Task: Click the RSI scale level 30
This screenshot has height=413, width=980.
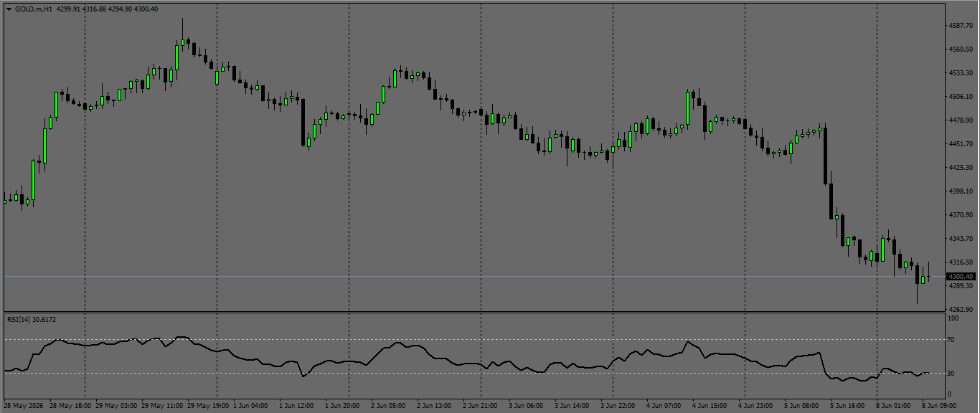Action: (952, 373)
